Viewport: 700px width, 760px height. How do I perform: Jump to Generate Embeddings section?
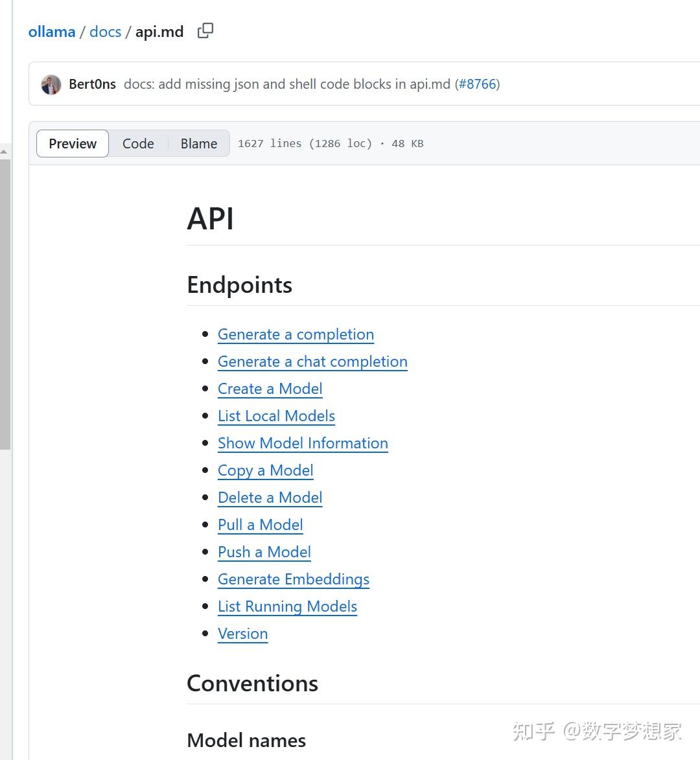point(294,579)
